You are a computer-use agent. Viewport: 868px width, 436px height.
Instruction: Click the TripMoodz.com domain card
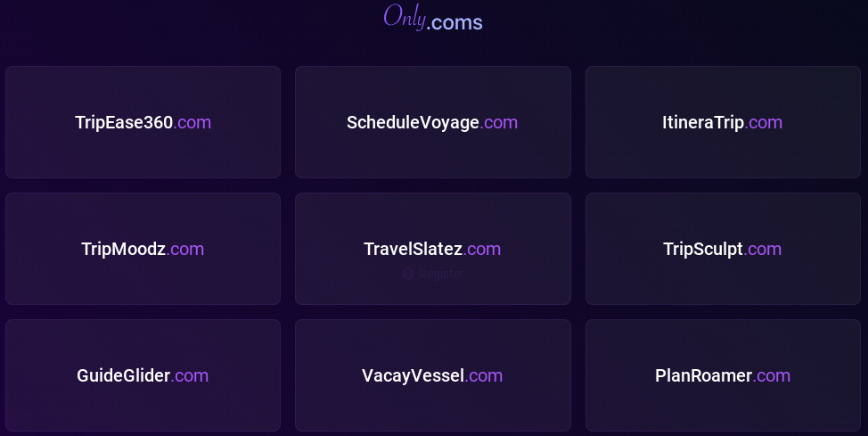tap(143, 249)
